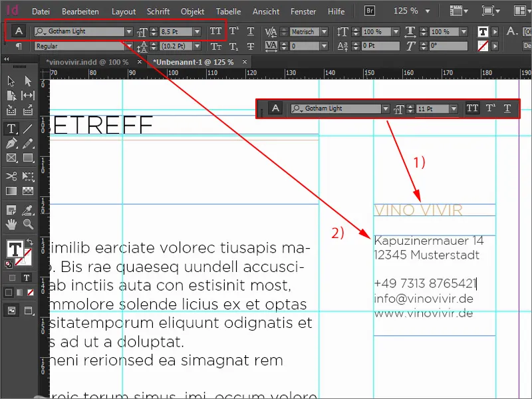Viewport: 532px width, 399px height.
Task: Select the Note tool
Action: (x=11, y=210)
